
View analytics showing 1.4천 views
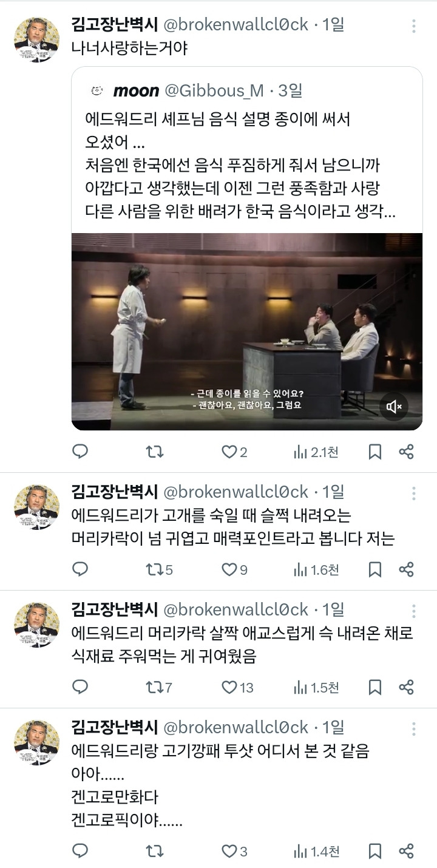click(316, 852)
